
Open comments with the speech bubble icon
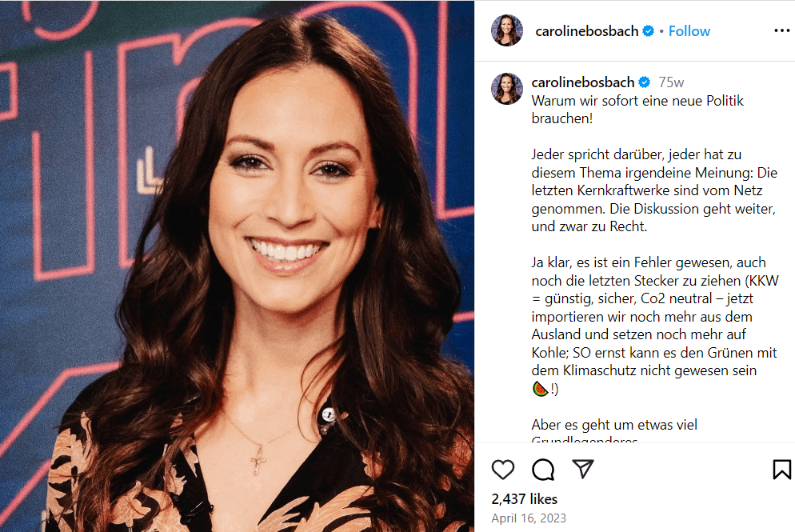coord(543,470)
